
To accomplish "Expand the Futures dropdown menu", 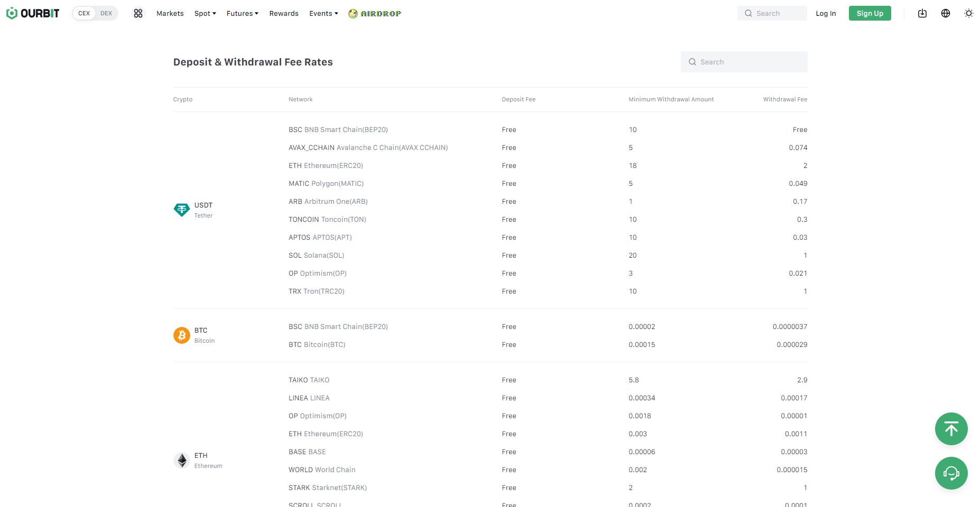I will pos(243,13).
